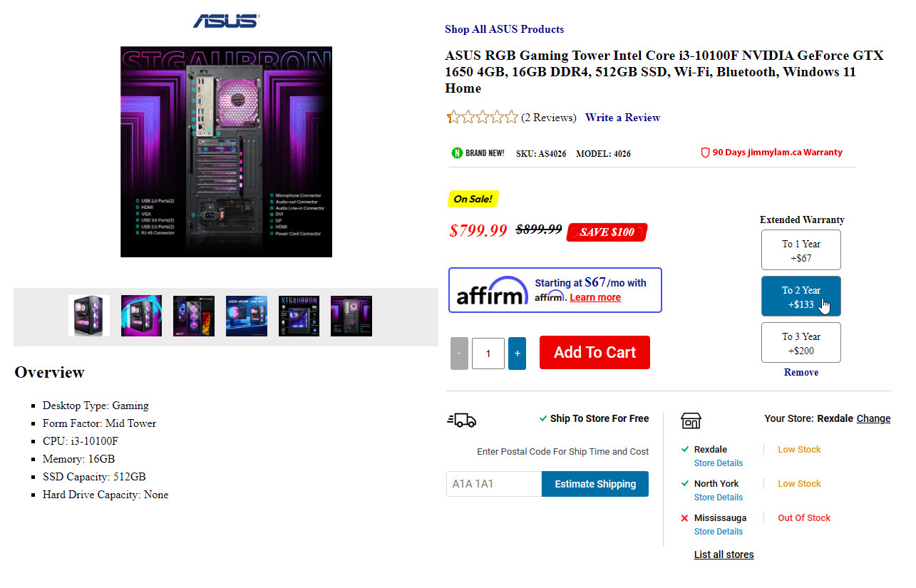Click the store building icon
This screenshot has height=588, width=916.
point(691,420)
